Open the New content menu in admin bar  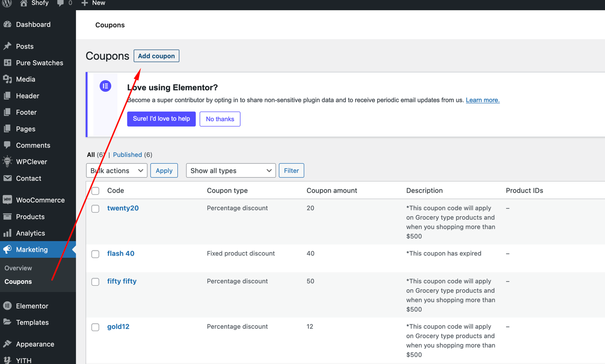(93, 3)
